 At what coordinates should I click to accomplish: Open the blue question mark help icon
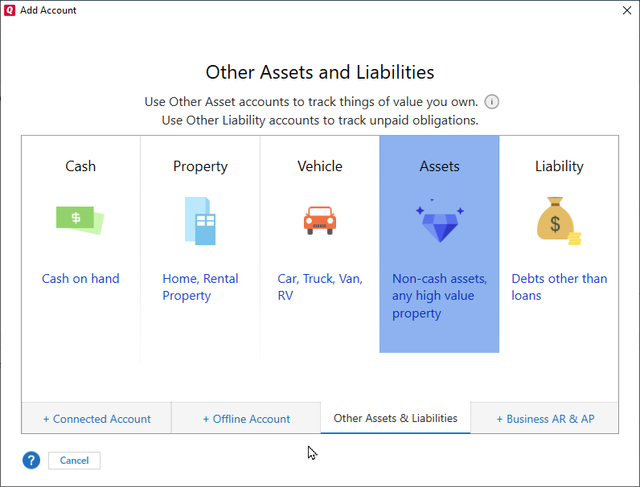tap(31, 460)
